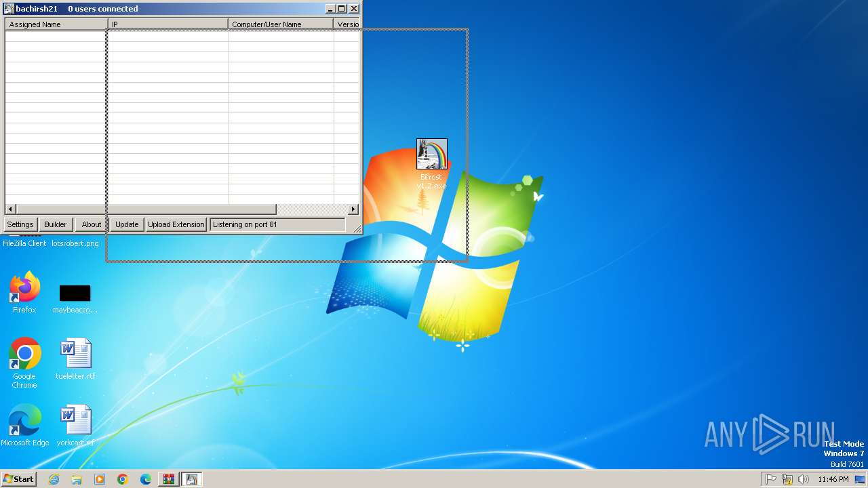
Task: Sort by IP column header
Action: [168, 24]
